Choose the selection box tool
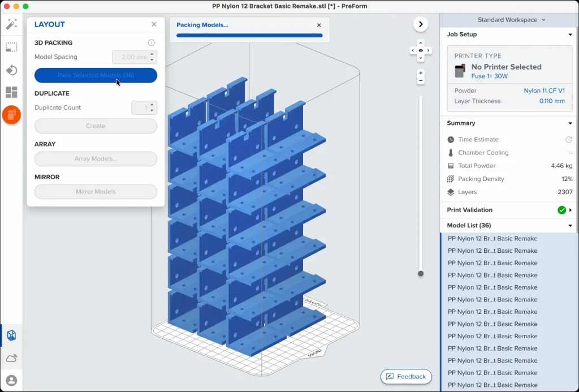The image size is (579, 392). point(11,48)
